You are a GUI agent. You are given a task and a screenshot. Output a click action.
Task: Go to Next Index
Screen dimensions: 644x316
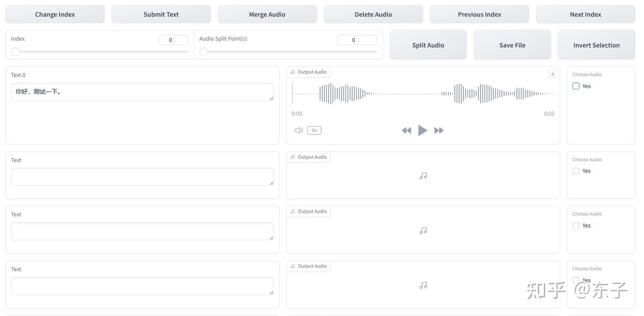[x=585, y=14]
